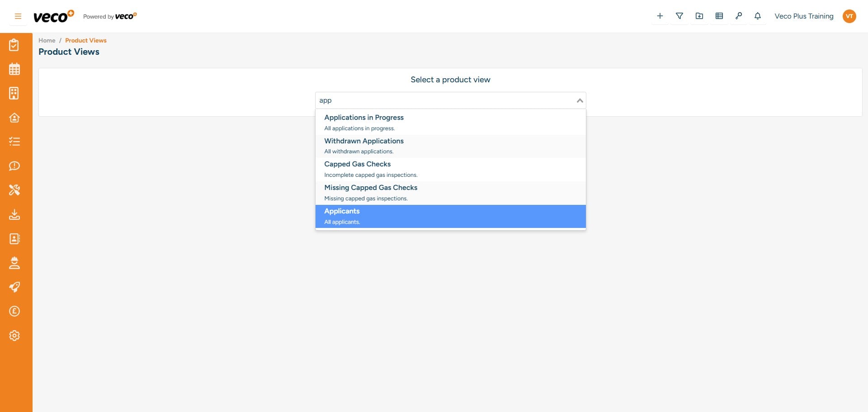Click the notification bell icon
The image size is (868, 412).
tap(758, 16)
